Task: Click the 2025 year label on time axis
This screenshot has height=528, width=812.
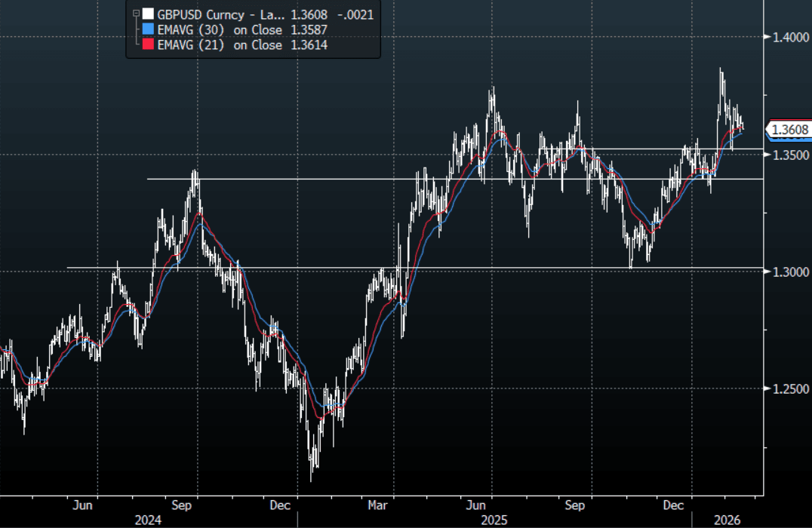Action: 494,520
